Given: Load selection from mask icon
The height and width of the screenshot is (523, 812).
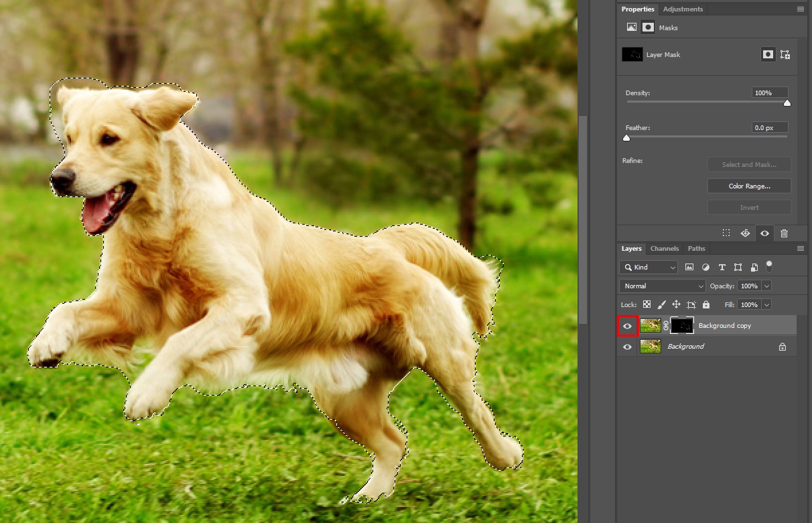Looking at the screenshot, I should [726, 233].
